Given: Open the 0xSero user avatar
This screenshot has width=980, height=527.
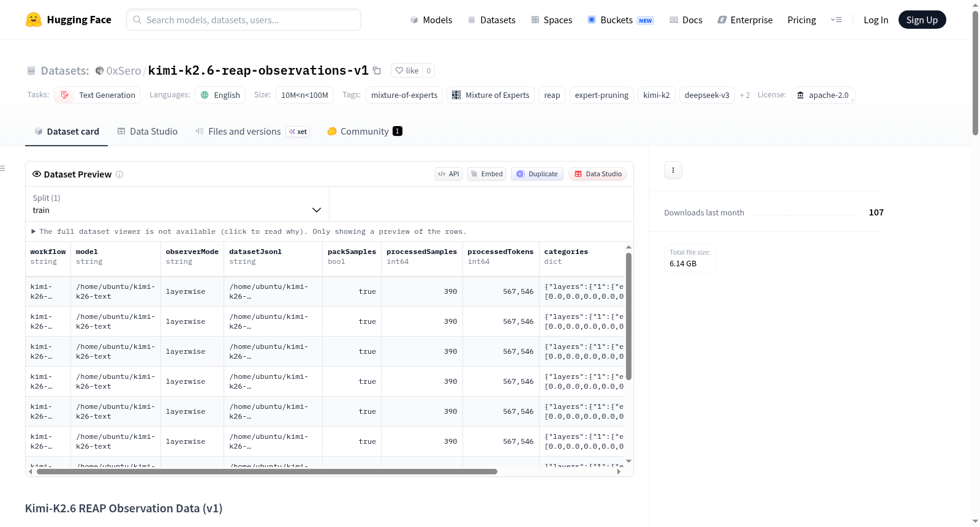Looking at the screenshot, I should click(x=99, y=70).
